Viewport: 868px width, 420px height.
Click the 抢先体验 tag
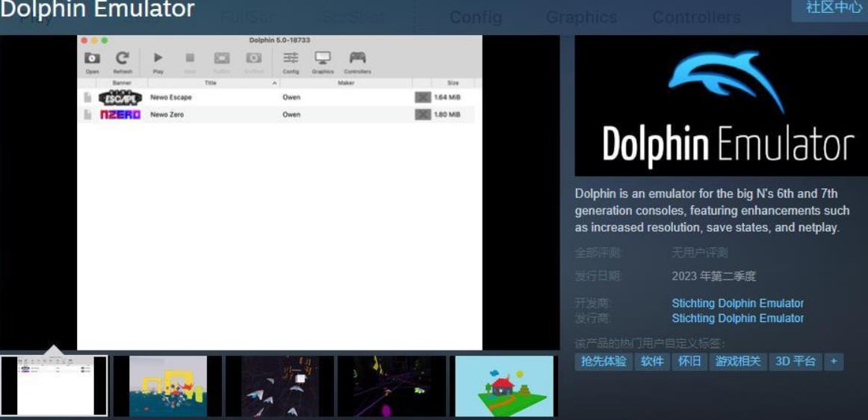(x=604, y=362)
